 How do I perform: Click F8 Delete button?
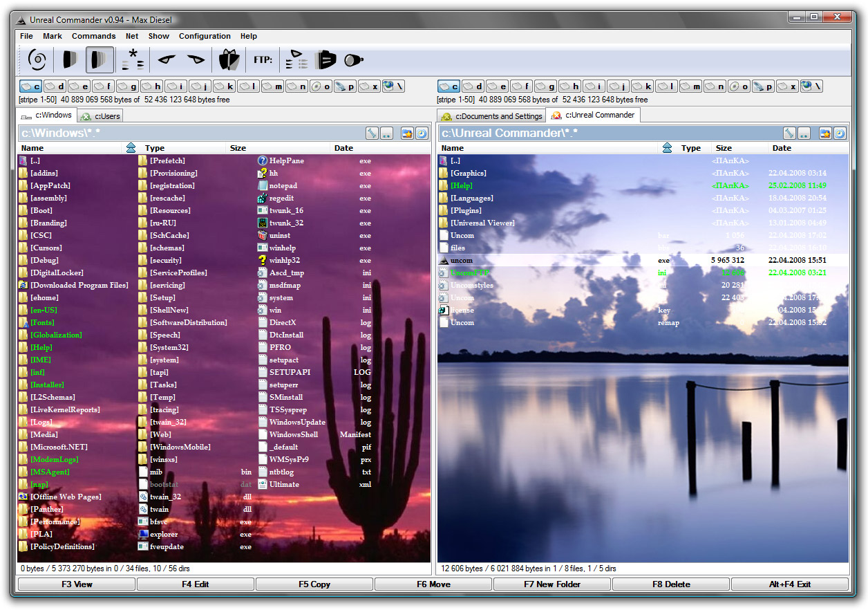pos(671,584)
